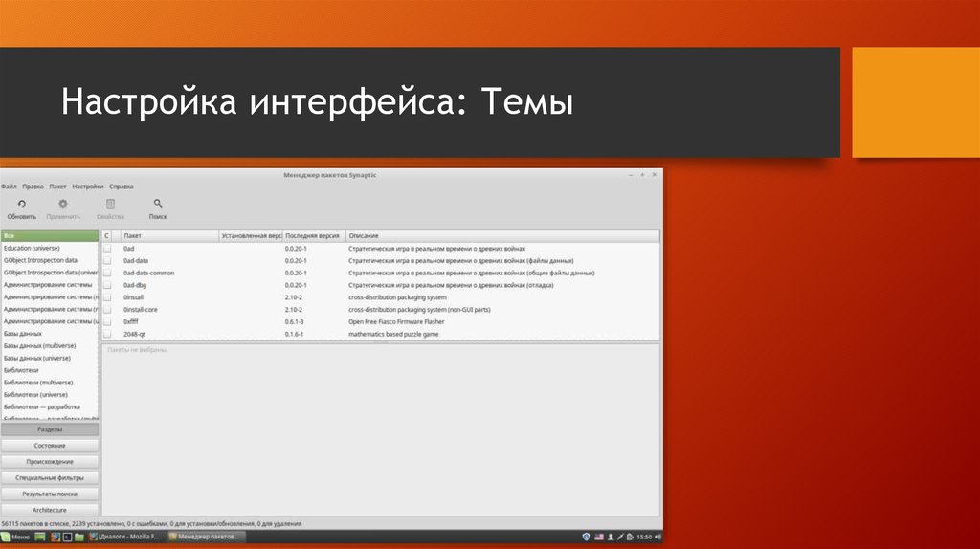
Task: Click the Результаты поиска button
Action: click(50, 494)
